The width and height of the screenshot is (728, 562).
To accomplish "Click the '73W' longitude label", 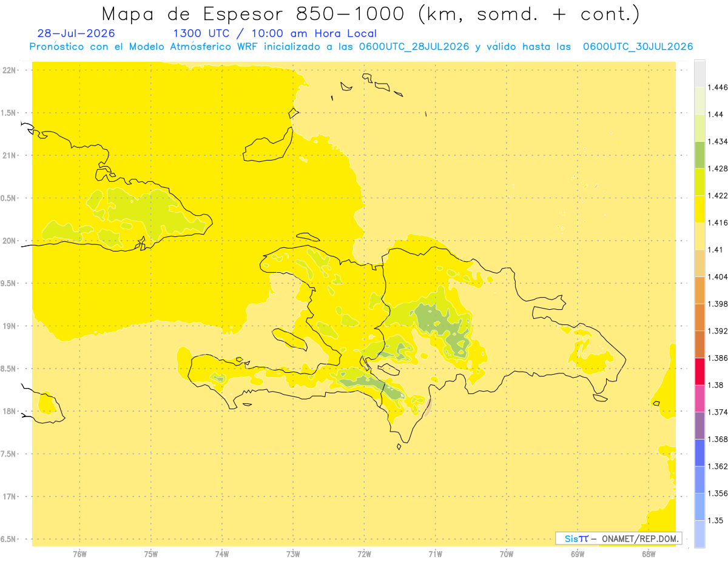I will 293,554.
